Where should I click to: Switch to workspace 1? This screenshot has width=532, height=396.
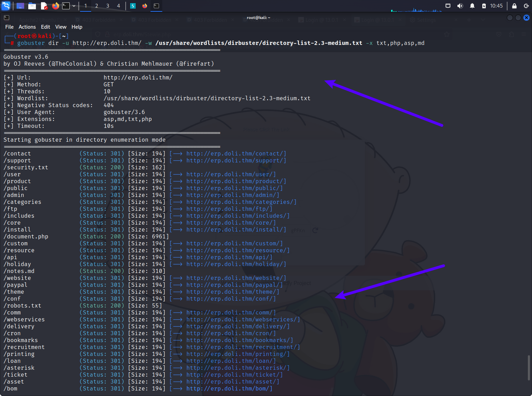point(86,6)
